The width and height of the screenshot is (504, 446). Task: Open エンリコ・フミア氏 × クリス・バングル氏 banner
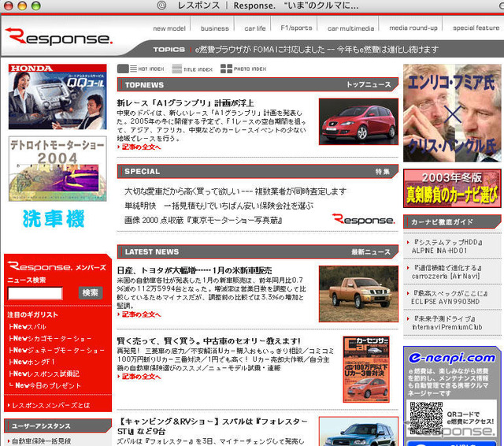click(452, 113)
